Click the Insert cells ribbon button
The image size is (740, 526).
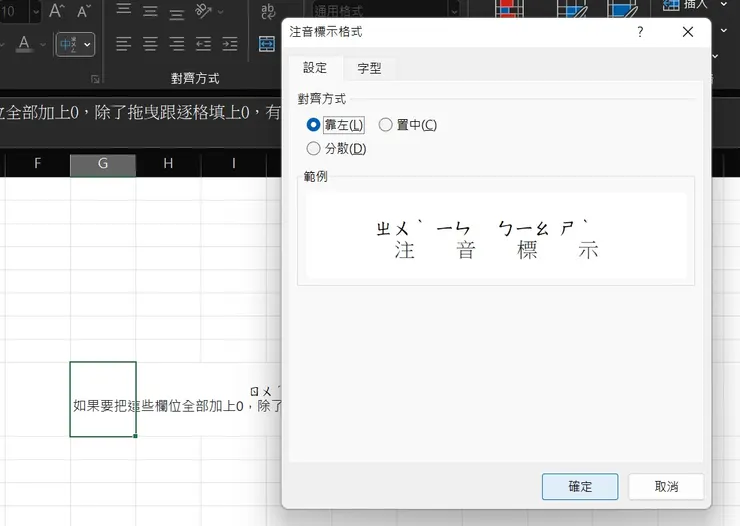(x=684, y=5)
